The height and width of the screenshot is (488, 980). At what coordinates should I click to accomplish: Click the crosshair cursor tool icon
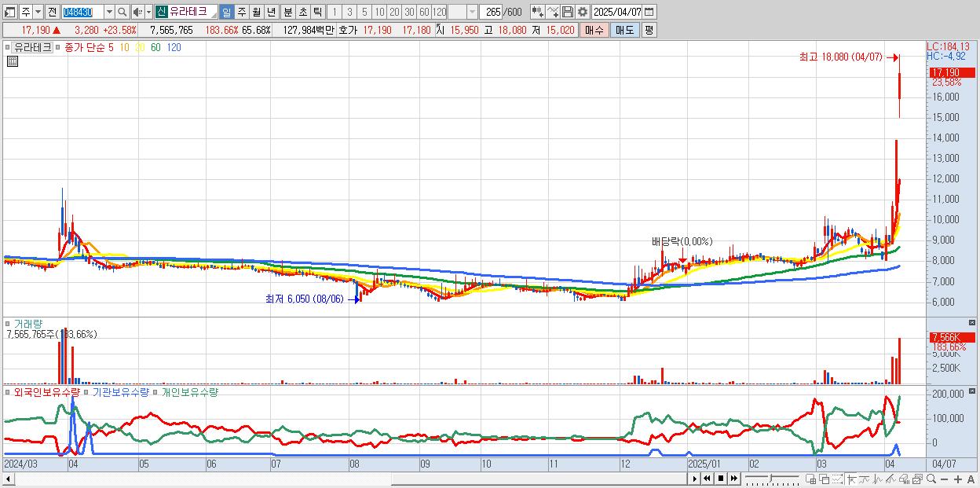(x=851, y=479)
